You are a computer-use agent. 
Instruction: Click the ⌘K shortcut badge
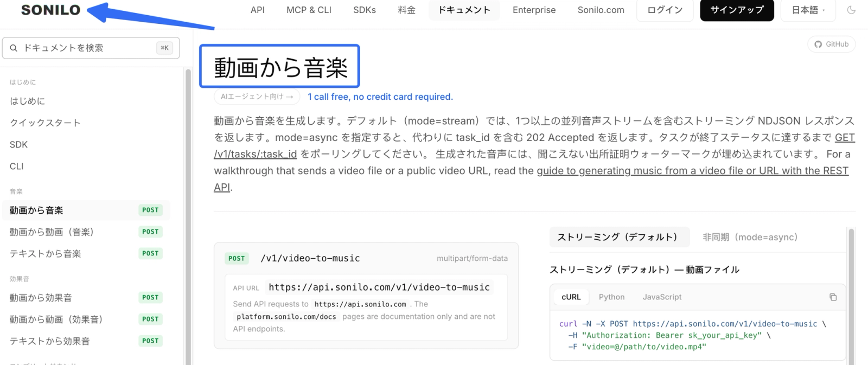coord(165,48)
